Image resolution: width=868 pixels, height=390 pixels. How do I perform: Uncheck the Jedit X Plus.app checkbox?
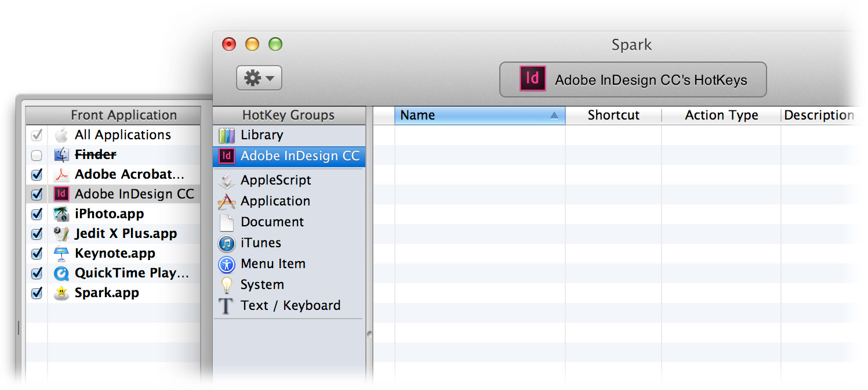(37, 234)
